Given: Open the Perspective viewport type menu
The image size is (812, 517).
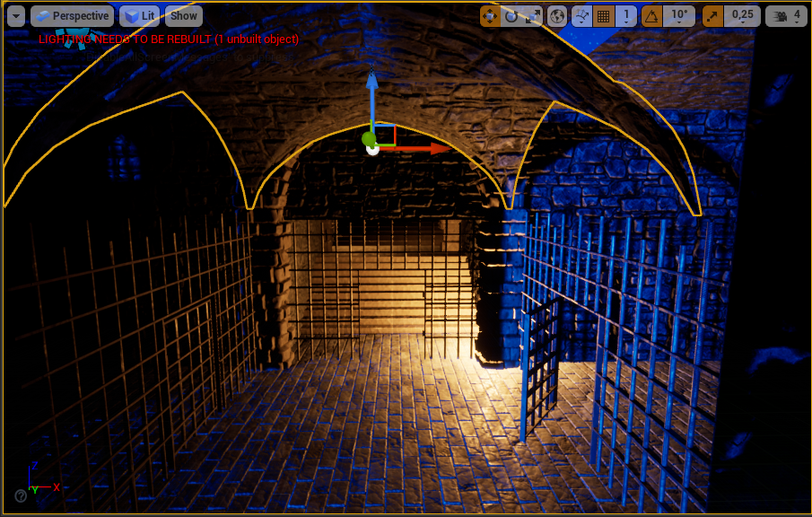Looking at the screenshot, I should [x=72, y=16].
